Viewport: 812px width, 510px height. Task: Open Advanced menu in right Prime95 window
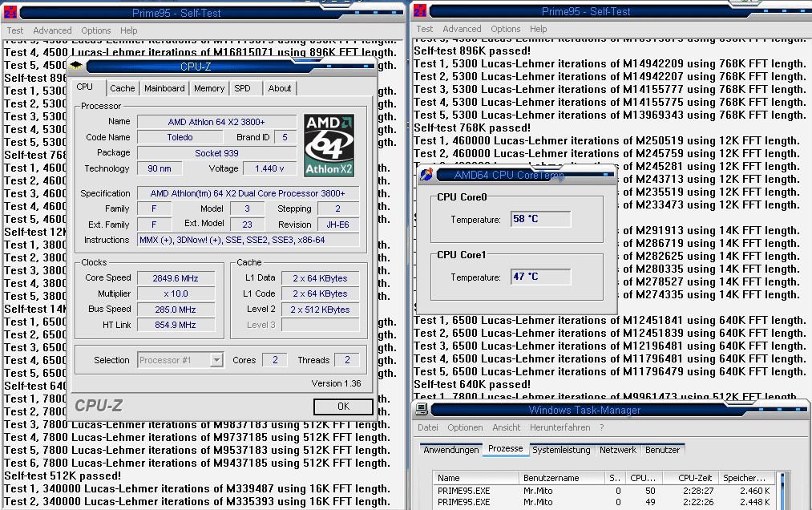(462, 29)
